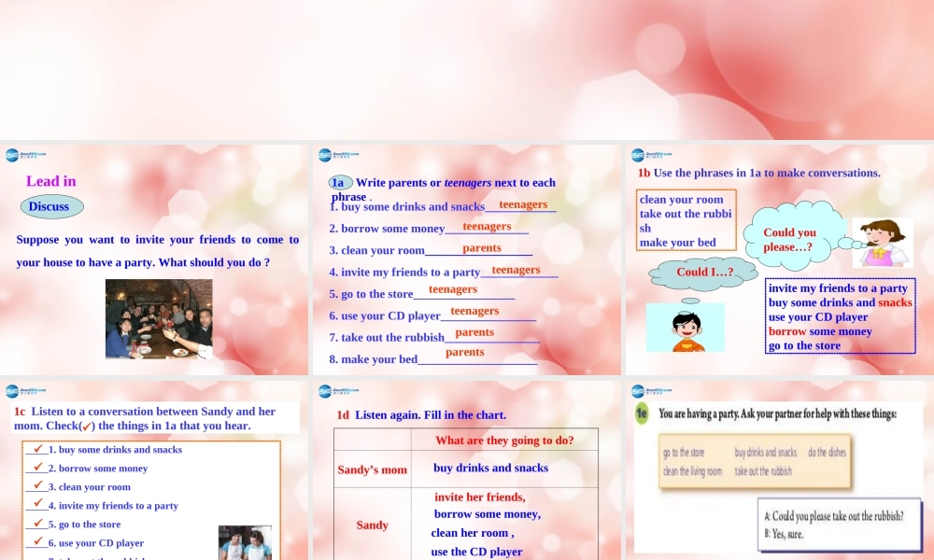Viewport: 934px width, 560px height.
Task: Click the logo on the 1a slide
Action: (x=338, y=155)
